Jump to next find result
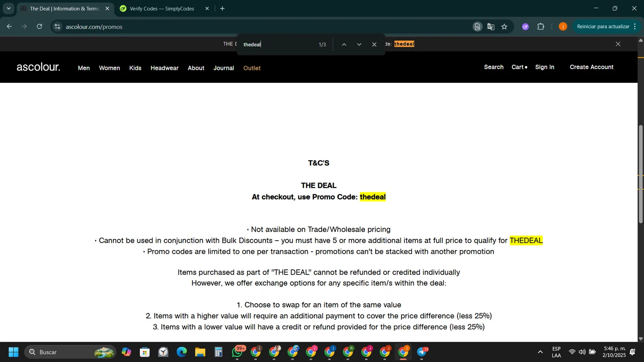 tap(359, 45)
